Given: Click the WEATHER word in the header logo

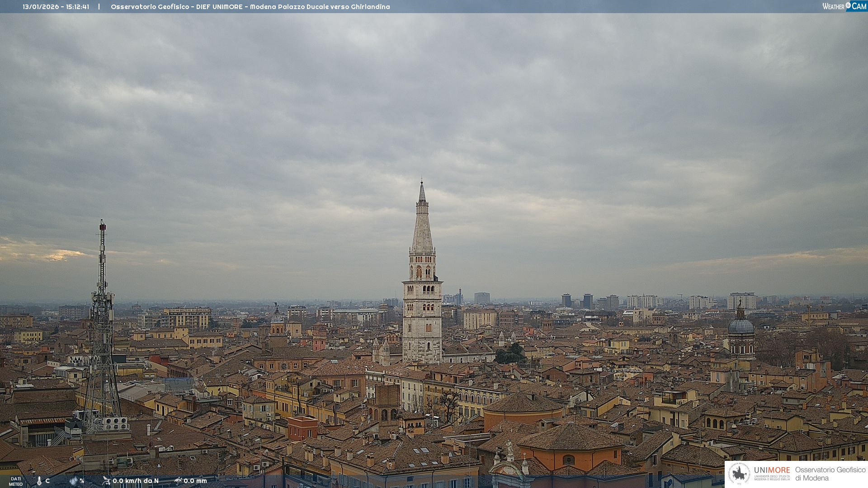Looking at the screenshot, I should coord(833,6).
